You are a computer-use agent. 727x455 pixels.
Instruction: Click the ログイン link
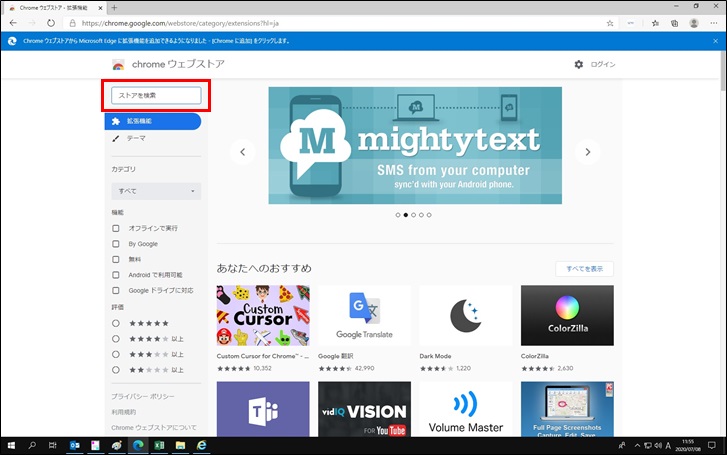[x=603, y=64]
